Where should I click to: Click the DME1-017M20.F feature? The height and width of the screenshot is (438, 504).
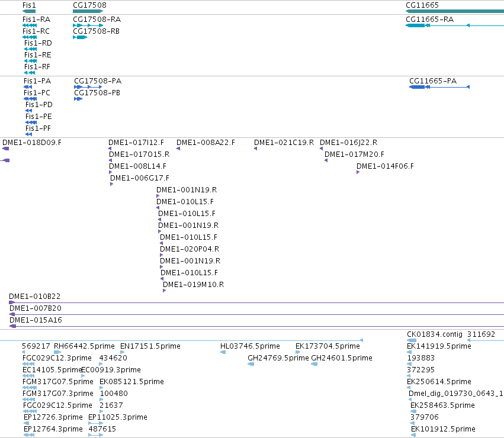[x=354, y=154]
